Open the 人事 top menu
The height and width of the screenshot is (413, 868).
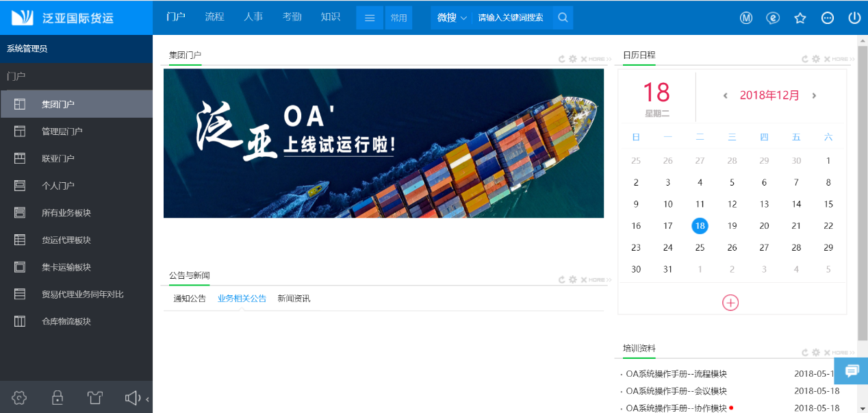pos(253,17)
